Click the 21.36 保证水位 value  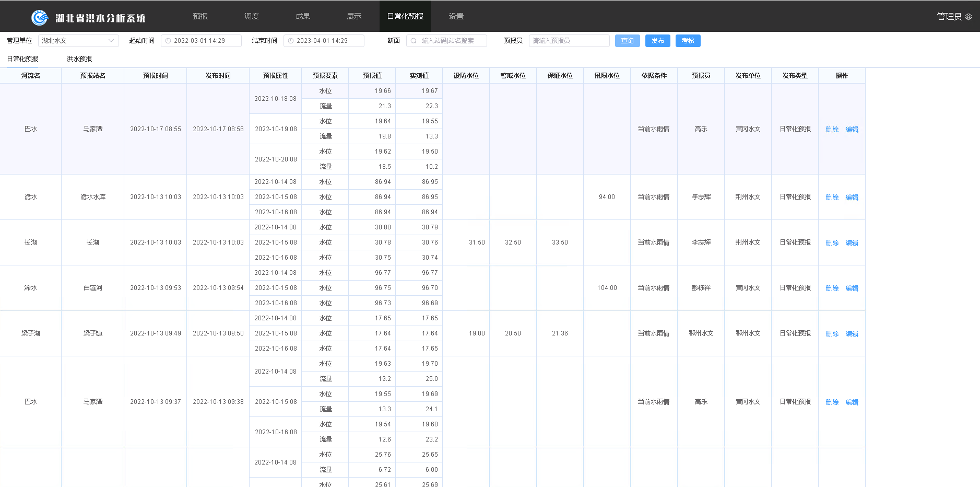(x=560, y=333)
